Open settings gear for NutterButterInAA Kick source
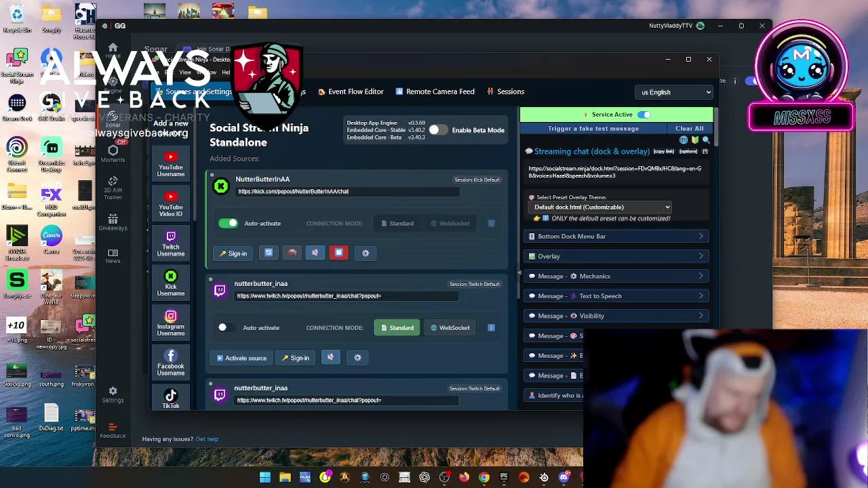 click(366, 253)
